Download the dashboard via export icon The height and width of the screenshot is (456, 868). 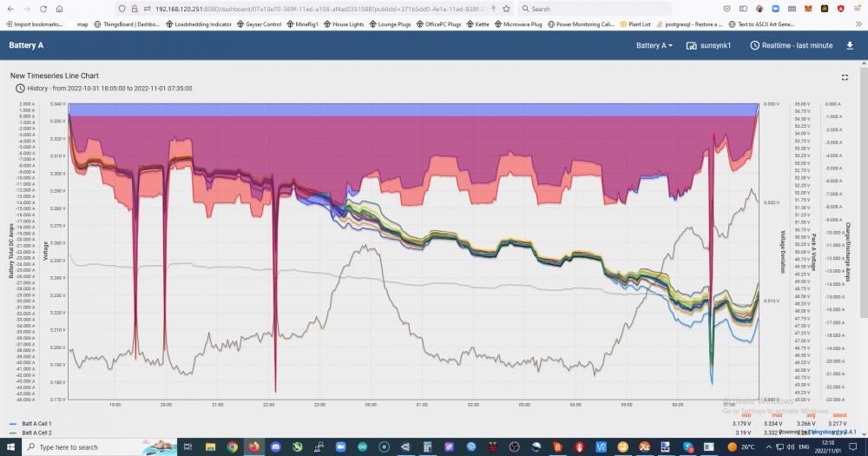(x=850, y=45)
